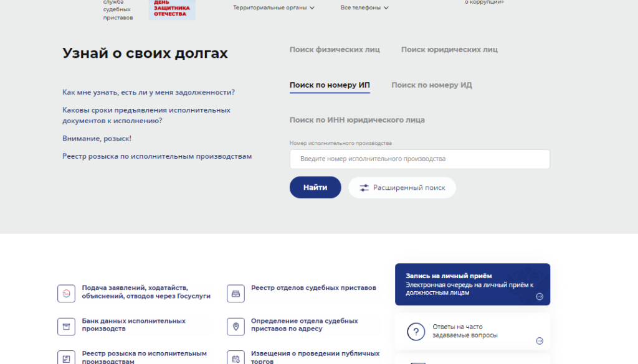This screenshot has height=364, width=638.
Task: Click the День защитника отечества banner
Action: point(171,9)
